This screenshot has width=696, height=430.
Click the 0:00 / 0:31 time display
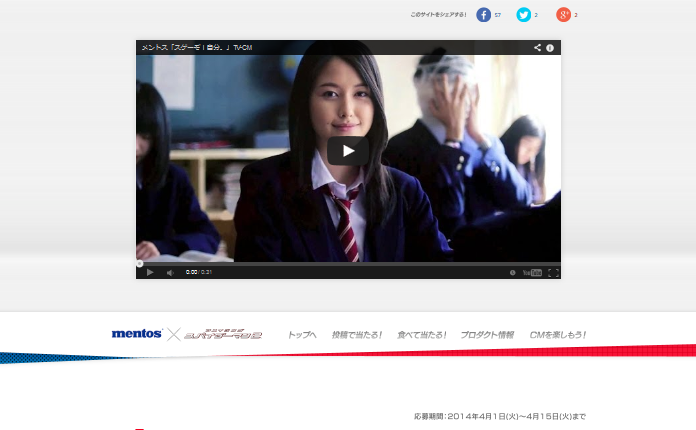[x=199, y=272]
